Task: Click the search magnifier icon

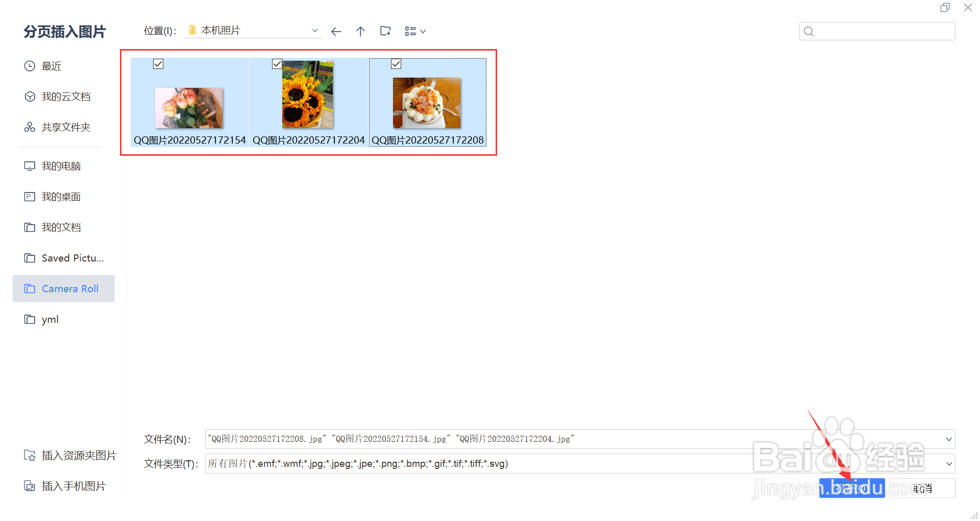Action: click(x=808, y=31)
